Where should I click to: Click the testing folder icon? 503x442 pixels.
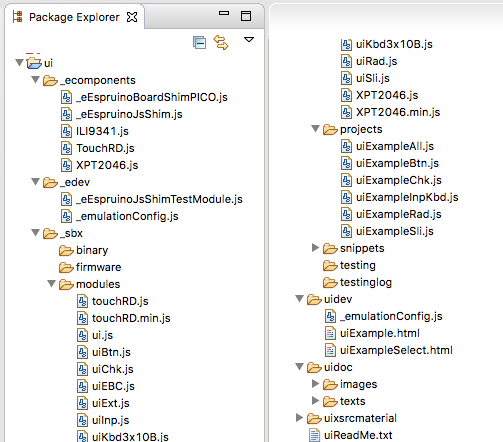click(330, 265)
